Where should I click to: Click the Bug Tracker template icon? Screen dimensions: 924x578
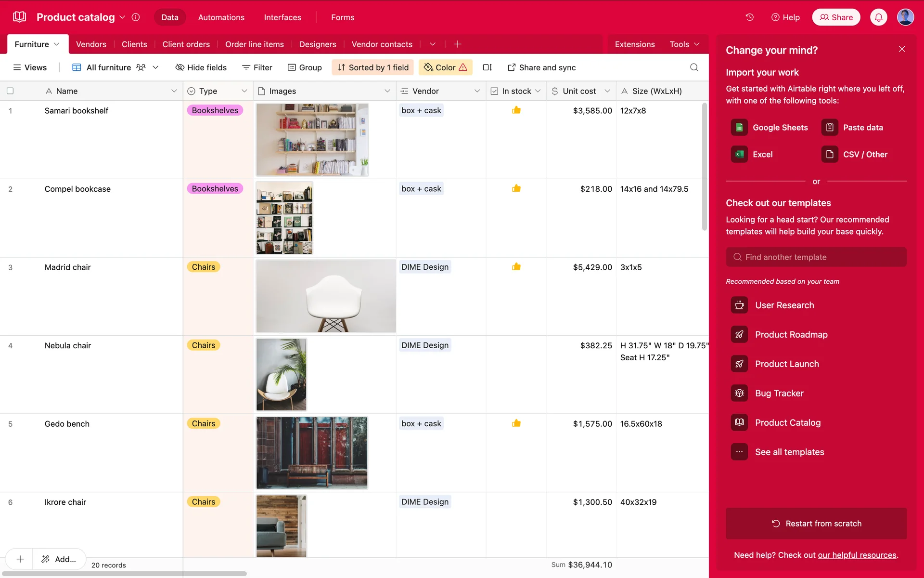coord(739,394)
